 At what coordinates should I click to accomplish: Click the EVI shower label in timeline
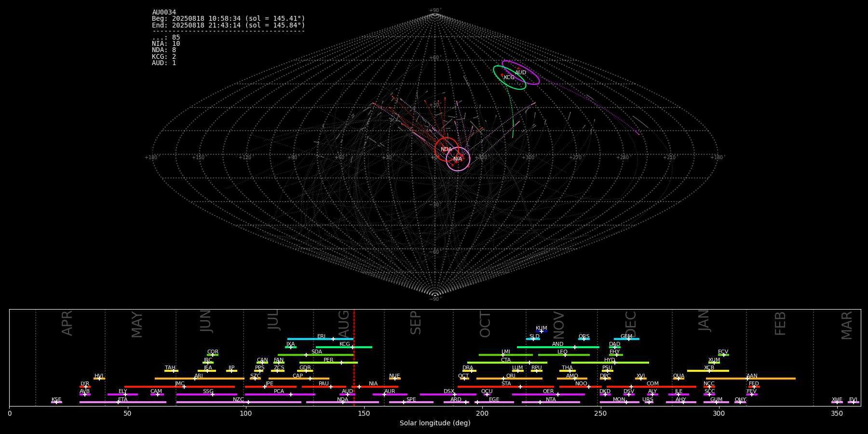click(853, 399)
